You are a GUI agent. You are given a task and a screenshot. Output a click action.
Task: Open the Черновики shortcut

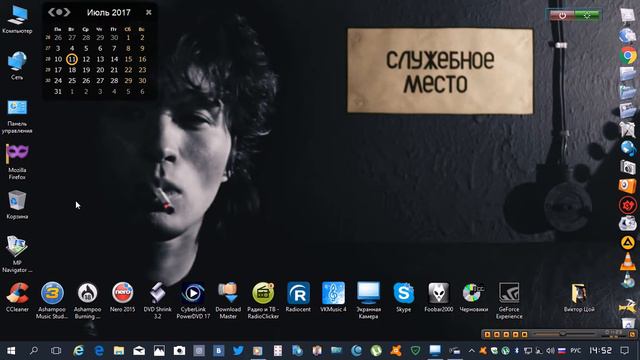pyautogui.click(x=474, y=297)
